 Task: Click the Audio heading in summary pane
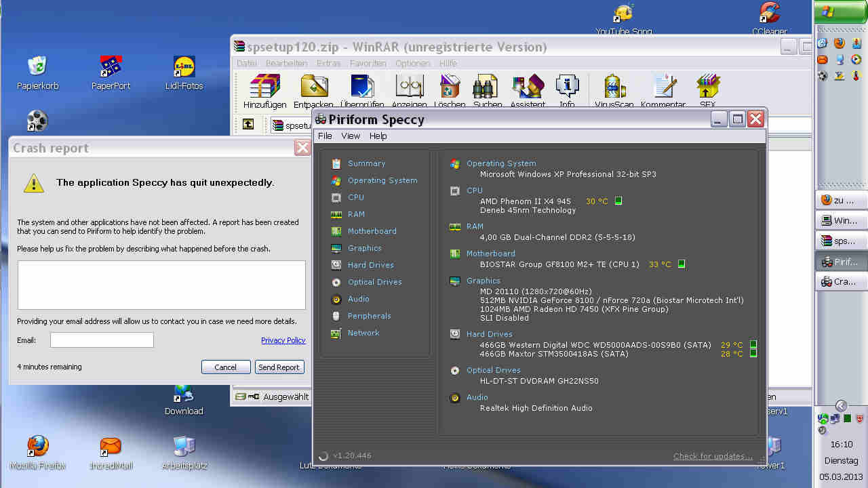(477, 397)
